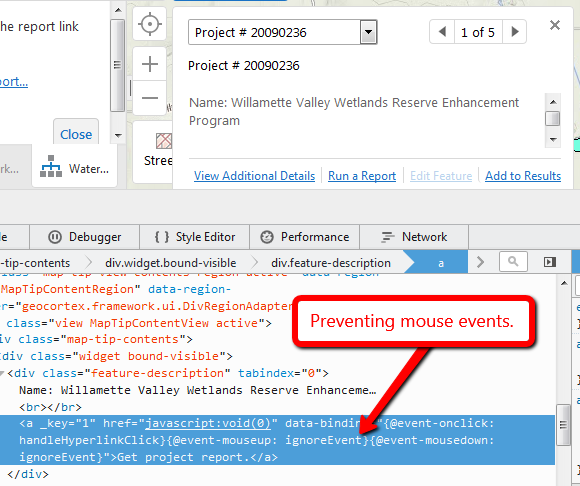580x486 pixels.
Task: Open the Water network tab icon
Action: tap(51, 166)
